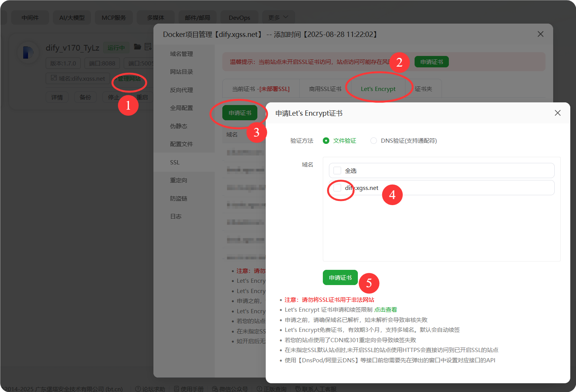The image size is (576, 392).
Task: Check the Select All (全选) checkbox
Action: [x=337, y=171]
